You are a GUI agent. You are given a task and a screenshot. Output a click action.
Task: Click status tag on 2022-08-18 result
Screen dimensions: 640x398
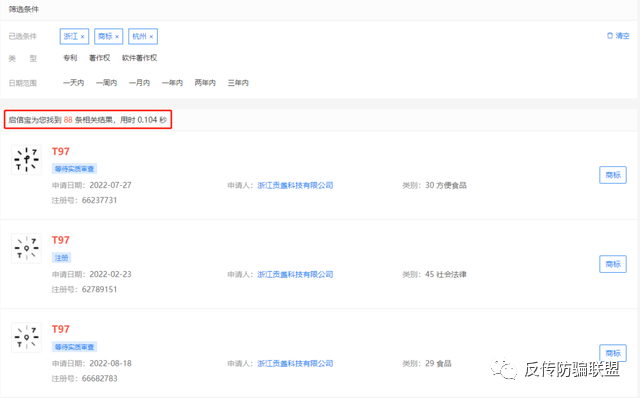(74, 347)
